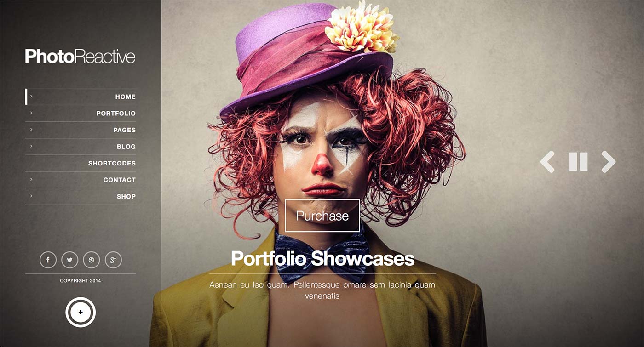
Task: Open the Shortcodes menu item
Action: (80, 163)
